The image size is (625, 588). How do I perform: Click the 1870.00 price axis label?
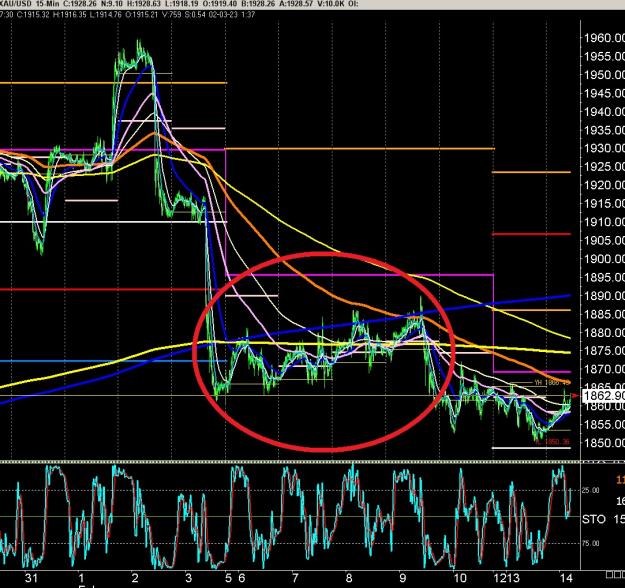[604, 369]
